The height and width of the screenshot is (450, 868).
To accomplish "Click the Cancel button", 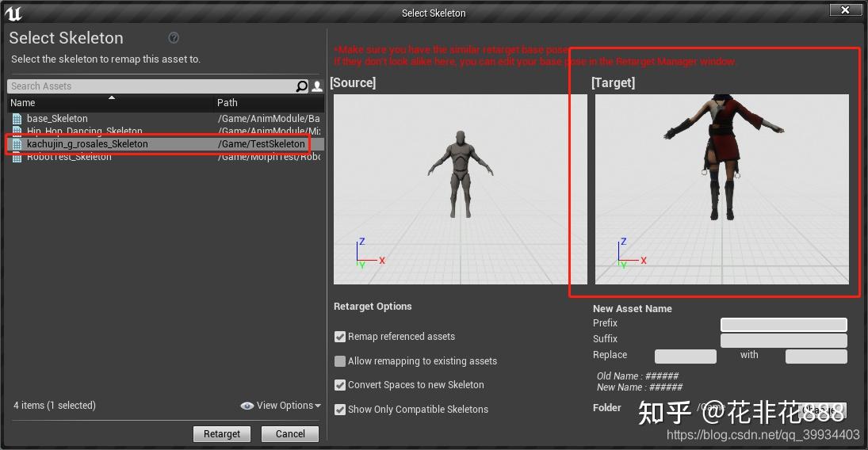I will coord(290,434).
